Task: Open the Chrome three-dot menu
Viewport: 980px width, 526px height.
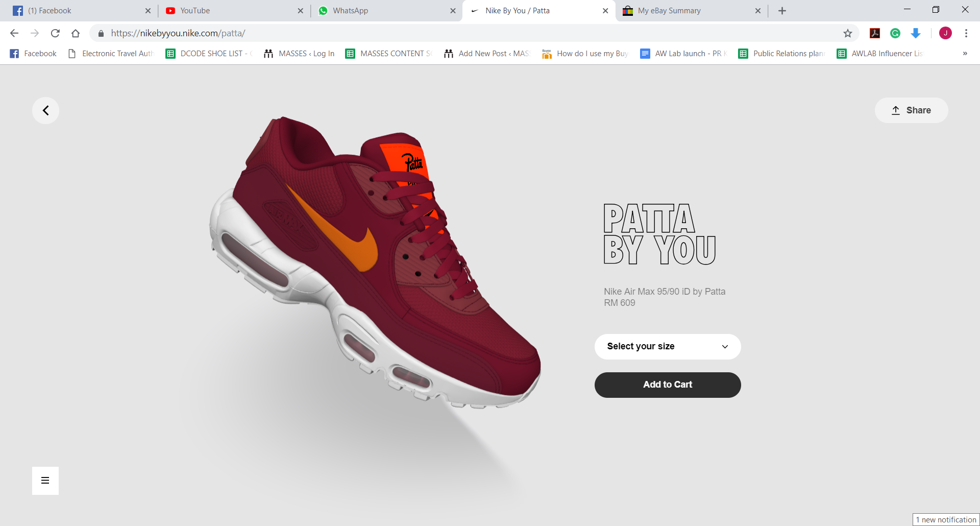Action: click(966, 33)
